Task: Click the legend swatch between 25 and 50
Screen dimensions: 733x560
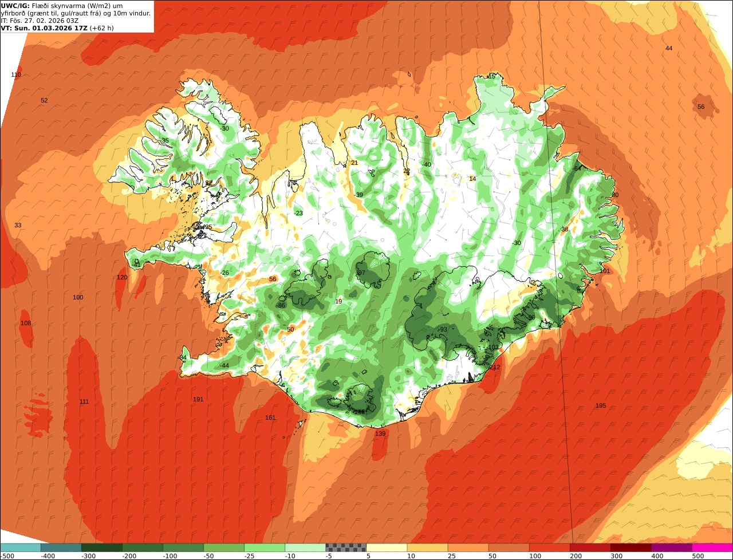Action: [468, 547]
